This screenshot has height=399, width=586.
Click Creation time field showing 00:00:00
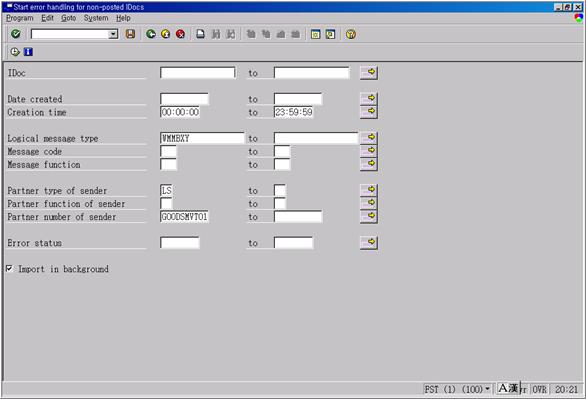tap(180, 112)
